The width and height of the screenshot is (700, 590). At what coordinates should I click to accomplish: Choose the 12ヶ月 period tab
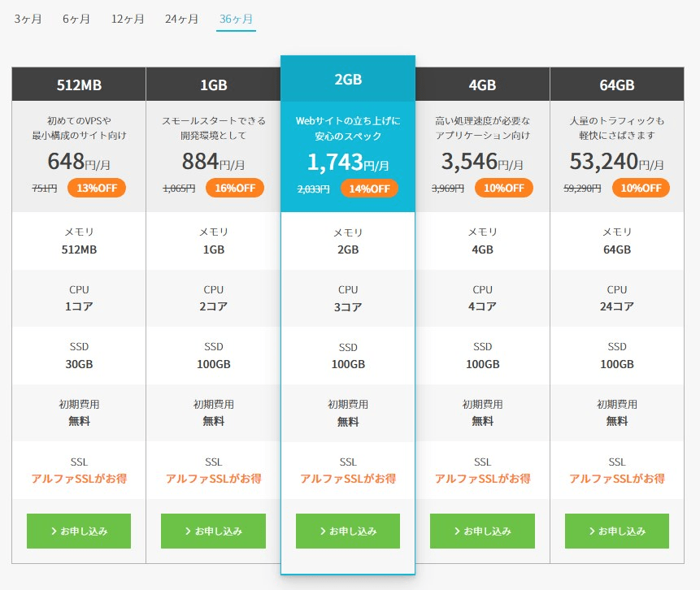[x=128, y=19]
